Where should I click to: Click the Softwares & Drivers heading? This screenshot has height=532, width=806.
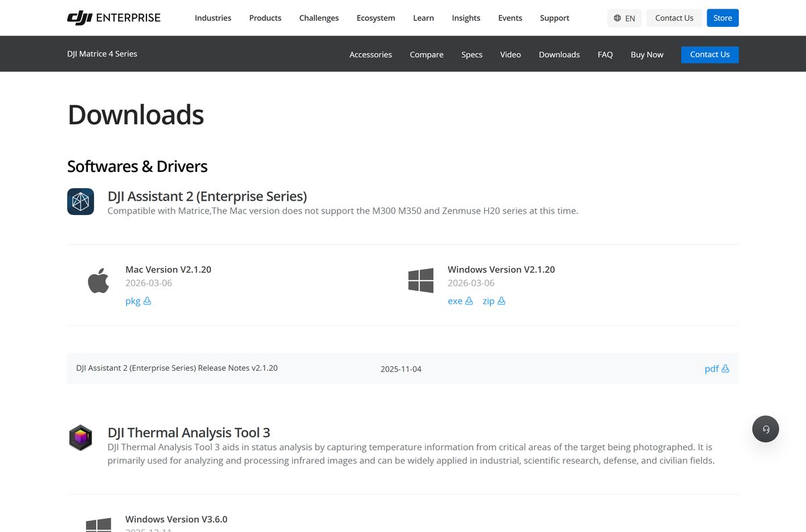point(138,166)
